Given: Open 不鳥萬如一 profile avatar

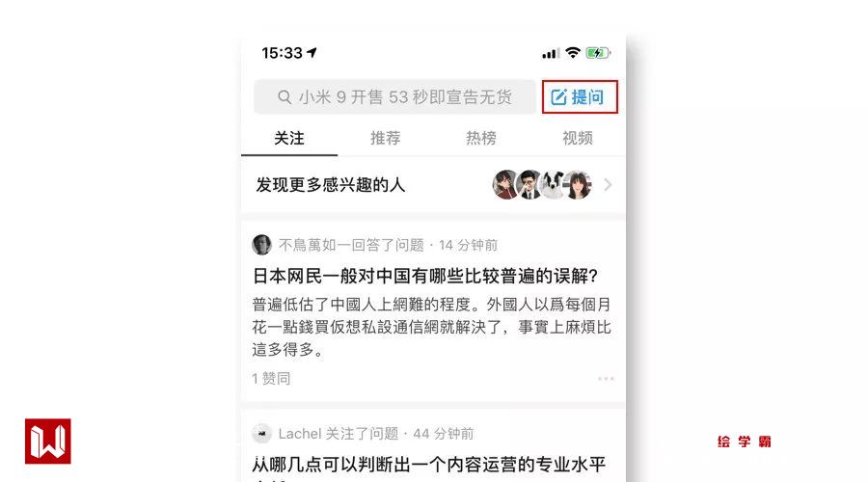Looking at the screenshot, I should pyautogui.click(x=261, y=245).
